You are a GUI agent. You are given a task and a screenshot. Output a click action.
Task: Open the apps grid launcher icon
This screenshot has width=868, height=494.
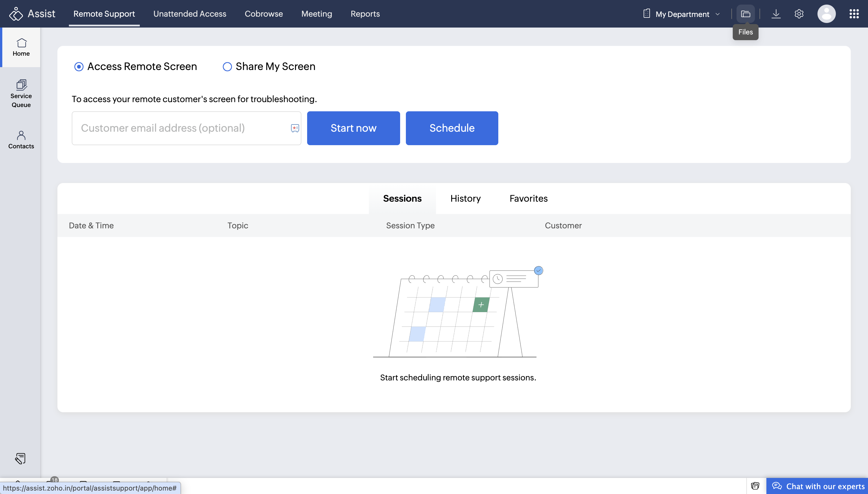point(854,14)
